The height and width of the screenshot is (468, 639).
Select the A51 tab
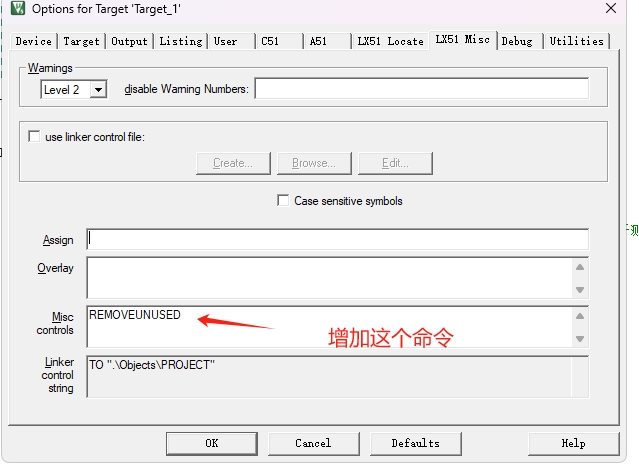pos(327,41)
